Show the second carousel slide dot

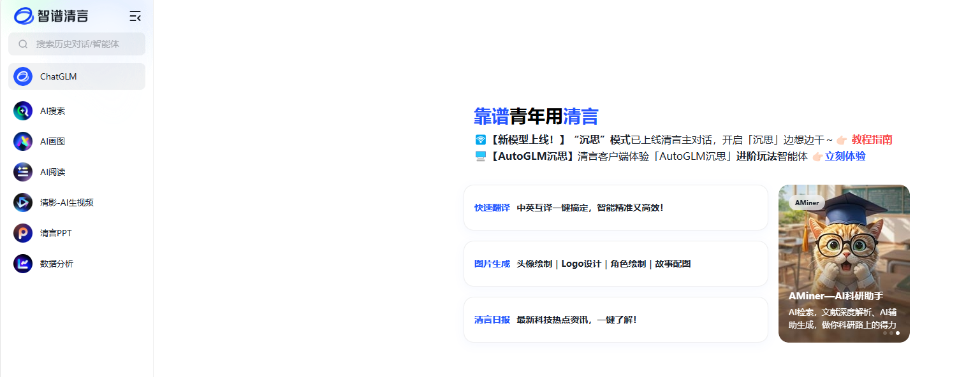(x=891, y=333)
